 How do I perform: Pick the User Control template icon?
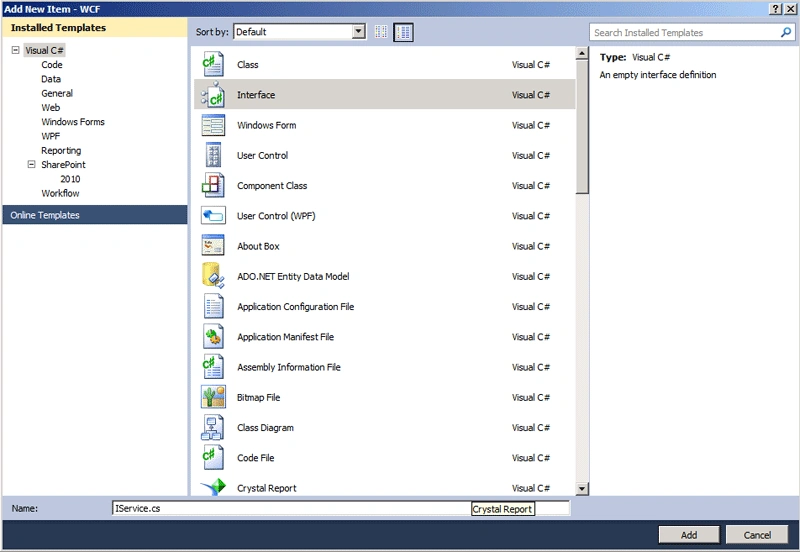pos(213,155)
